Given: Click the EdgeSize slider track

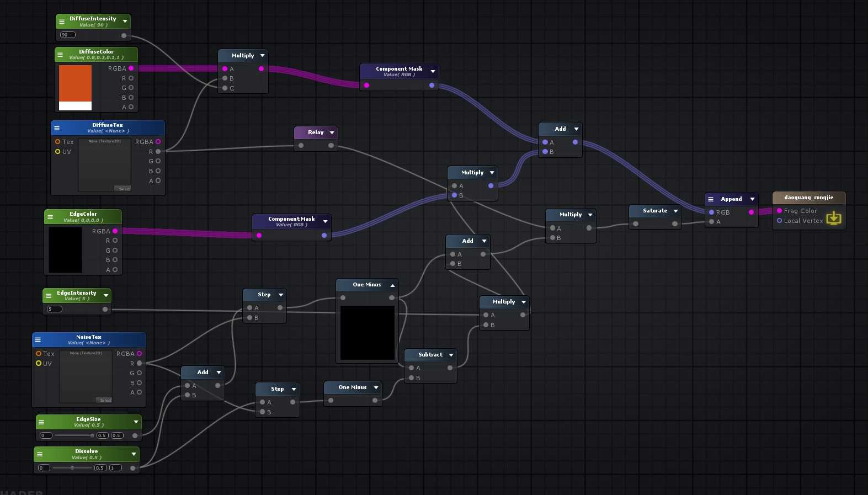Looking at the screenshot, I should (74, 435).
